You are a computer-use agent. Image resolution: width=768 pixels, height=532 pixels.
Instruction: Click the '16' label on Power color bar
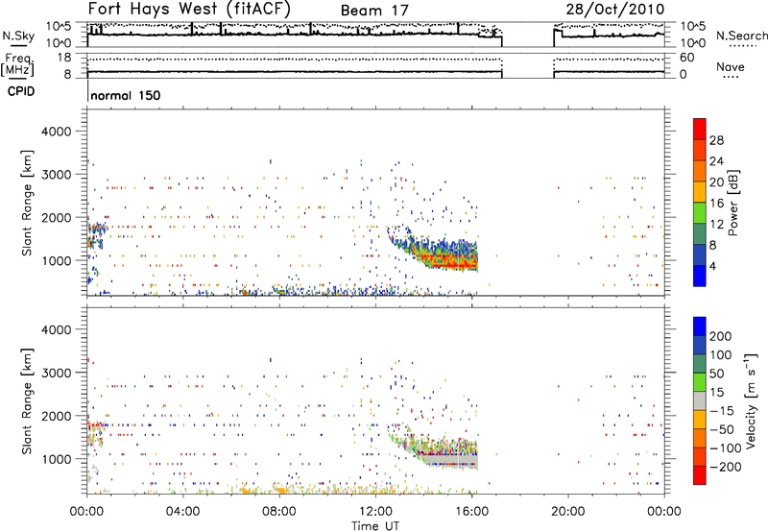coord(716,204)
